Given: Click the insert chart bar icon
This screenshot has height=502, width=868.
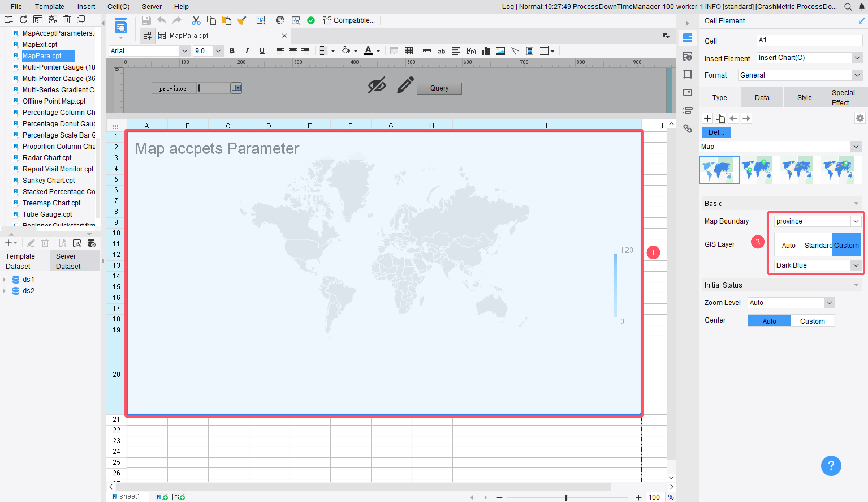Looking at the screenshot, I should (x=486, y=51).
